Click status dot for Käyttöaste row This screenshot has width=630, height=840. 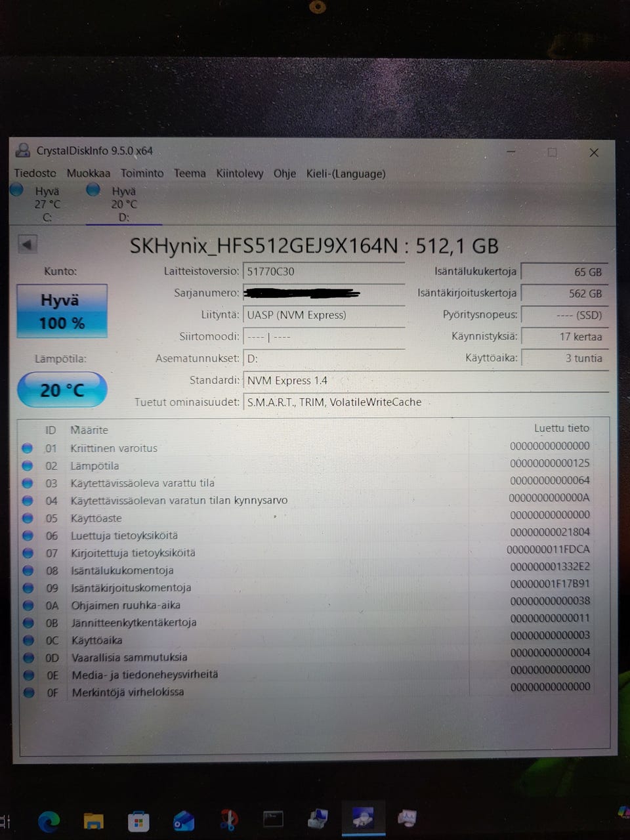[28, 518]
